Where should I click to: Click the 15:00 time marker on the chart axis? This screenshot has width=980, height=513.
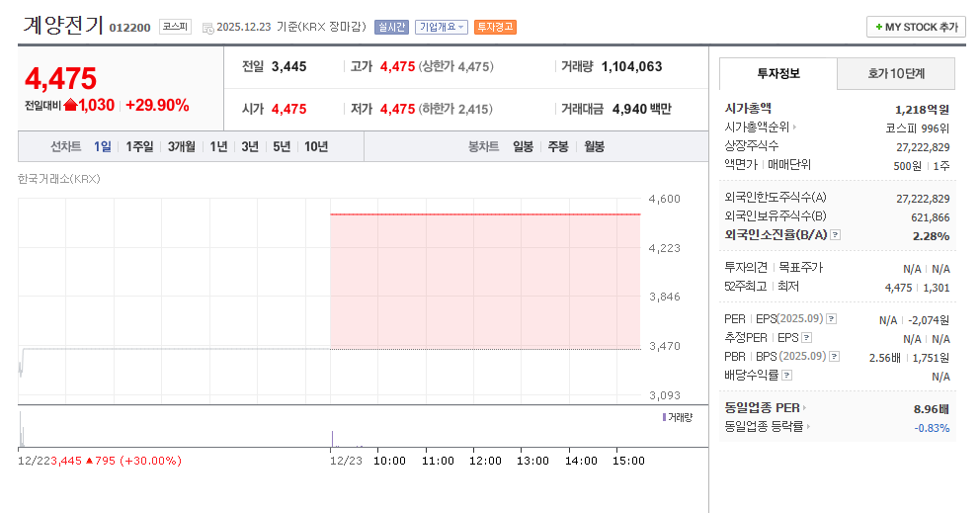pyautogui.click(x=628, y=461)
